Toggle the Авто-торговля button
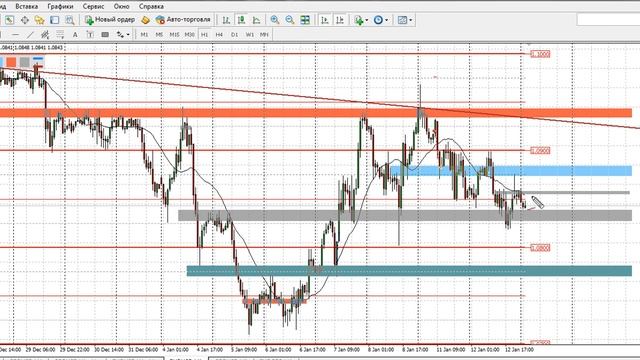The height and width of the screenshot is (360, 640). [x=183, y=20]
